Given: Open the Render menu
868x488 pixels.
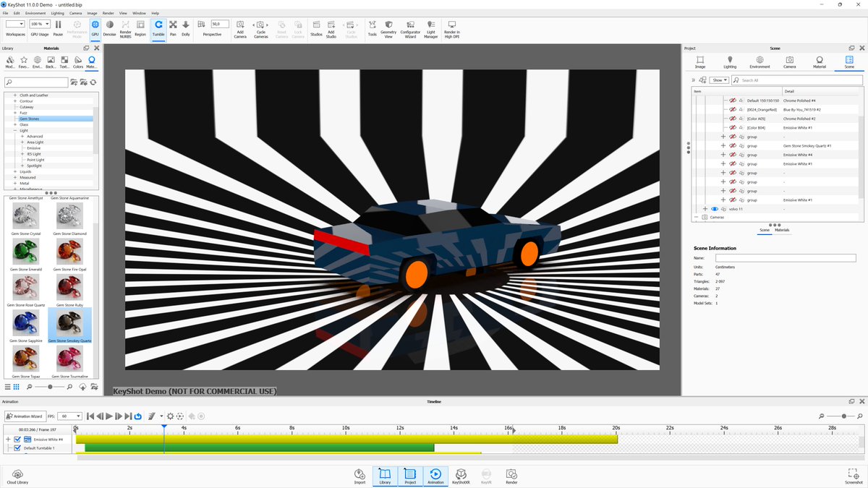Looking at the screenshot, I should pyautogui.click(x=107, y=13).
